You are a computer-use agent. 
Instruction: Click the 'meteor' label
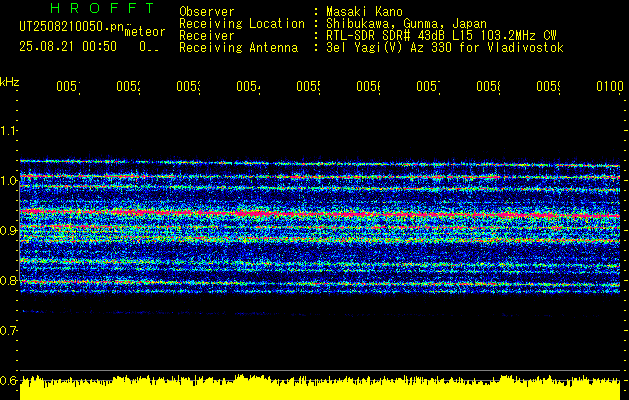pos(145,32)
